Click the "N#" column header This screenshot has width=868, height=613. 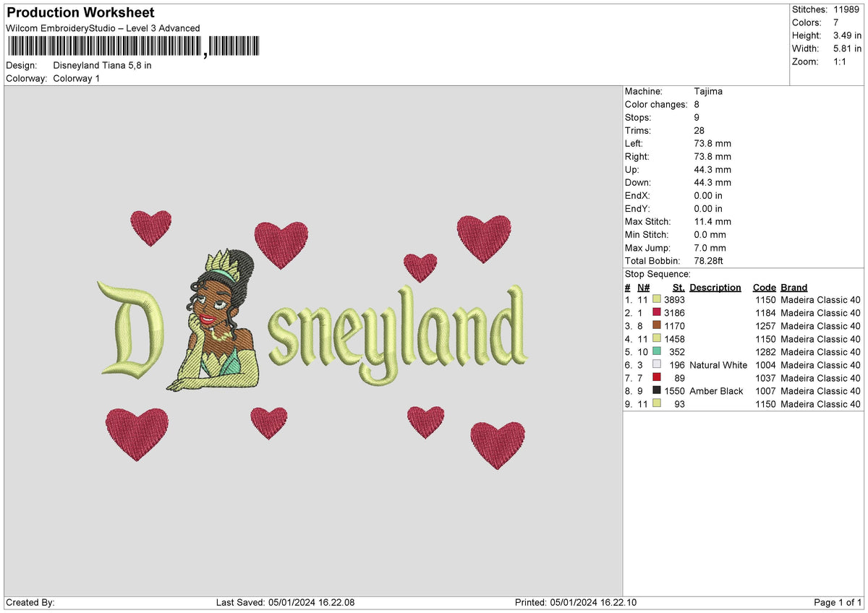(644, 287)
